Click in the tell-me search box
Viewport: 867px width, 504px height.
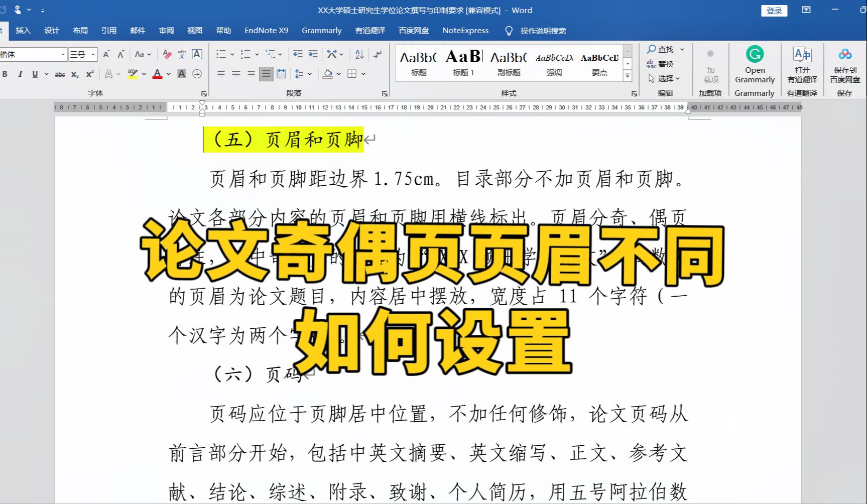click(x=543, y=31)
